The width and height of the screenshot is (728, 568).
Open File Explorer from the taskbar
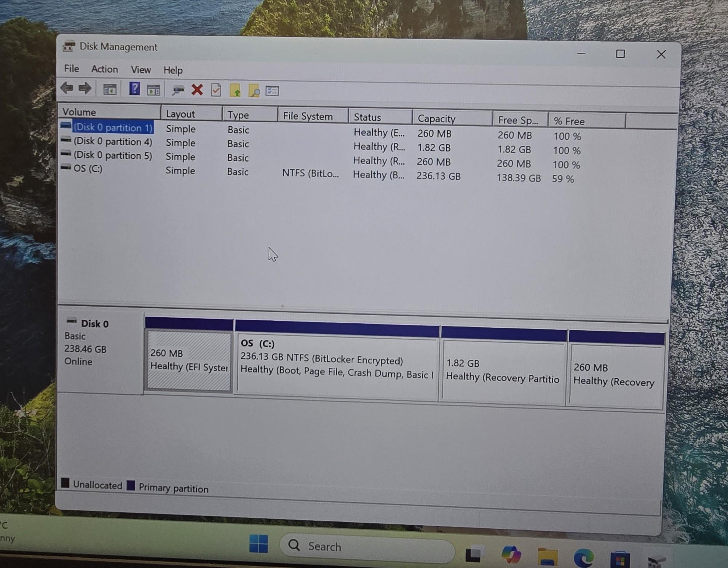point(548,557)
